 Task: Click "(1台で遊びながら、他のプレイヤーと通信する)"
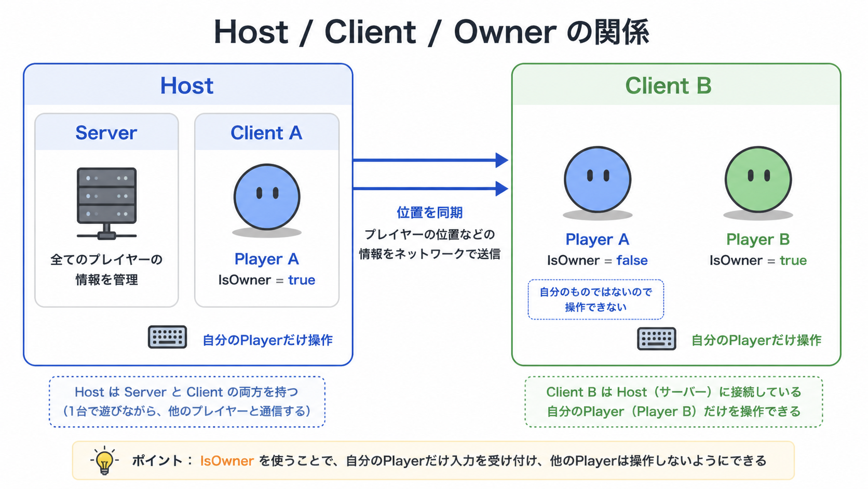187,412
